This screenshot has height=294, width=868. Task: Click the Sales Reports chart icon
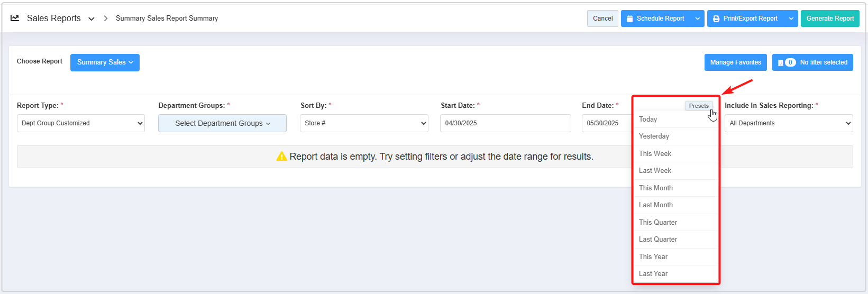point(15,18)
